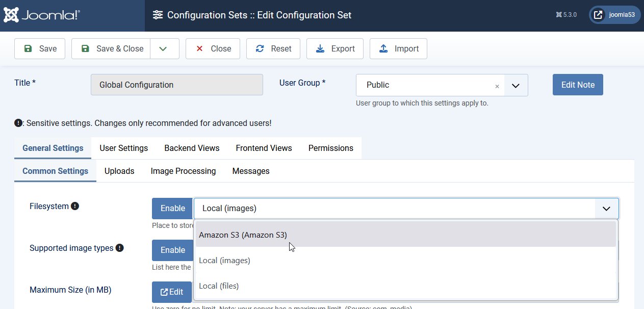Click the Filesystem sensitive-setting warning icon

click(75, 206)
